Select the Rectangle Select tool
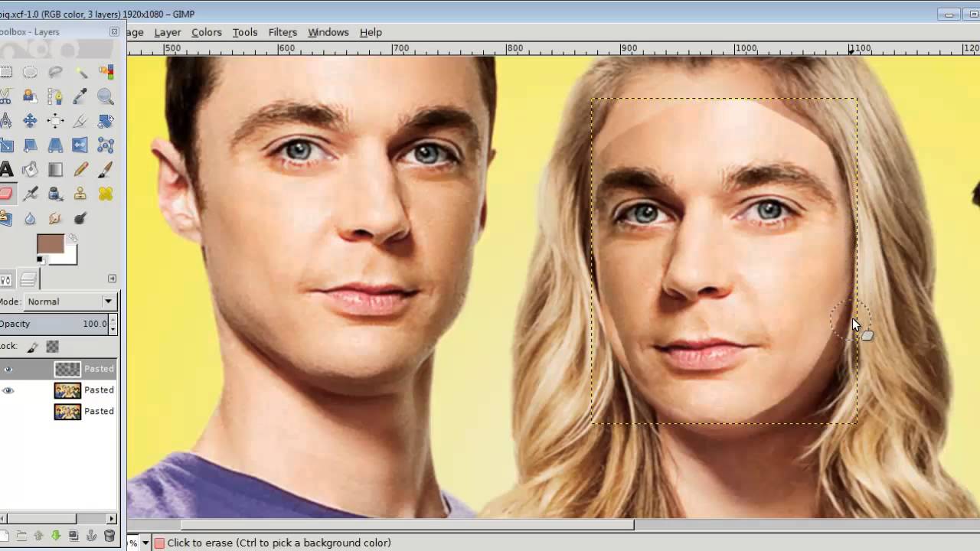Image resolution: width=980 pixels, height=551 pixels. point(5,72)
